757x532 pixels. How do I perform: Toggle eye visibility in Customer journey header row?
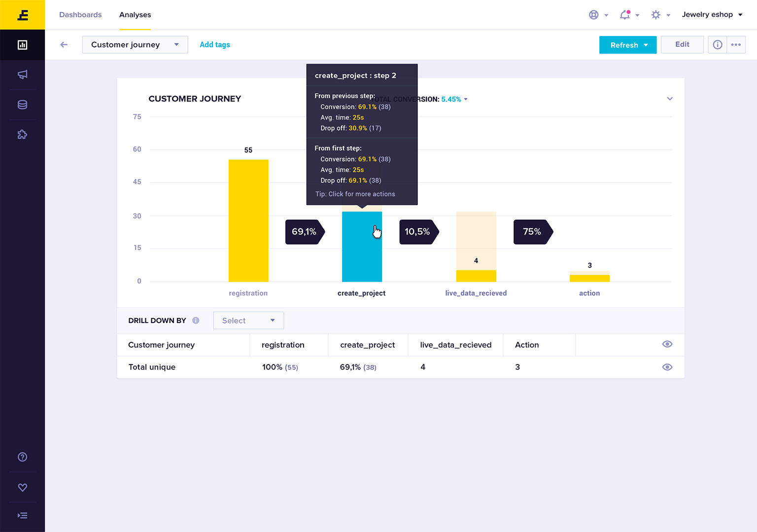point(667,344)
